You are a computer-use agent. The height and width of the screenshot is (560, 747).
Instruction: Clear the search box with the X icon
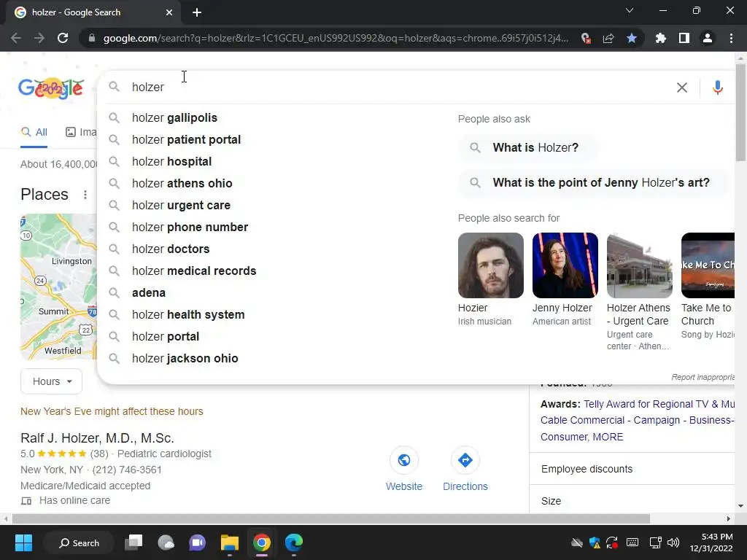[682, 87]
